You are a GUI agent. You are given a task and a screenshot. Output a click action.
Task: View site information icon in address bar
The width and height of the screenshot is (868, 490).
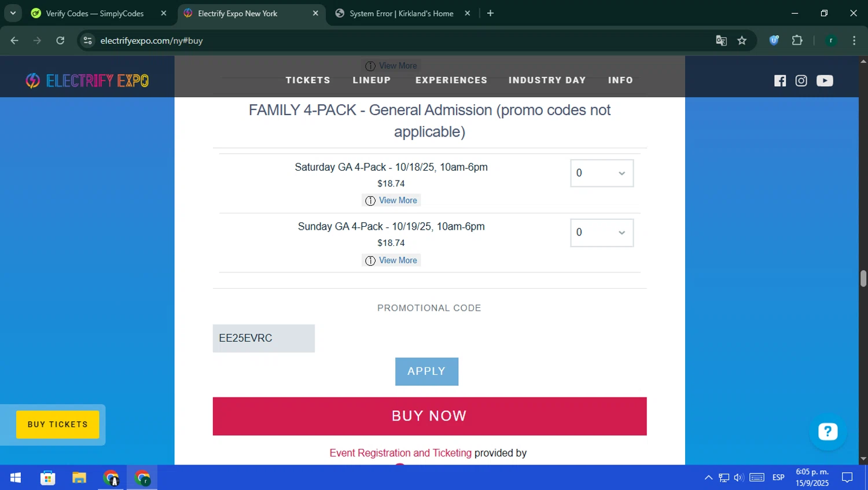[x=87, y=40]
